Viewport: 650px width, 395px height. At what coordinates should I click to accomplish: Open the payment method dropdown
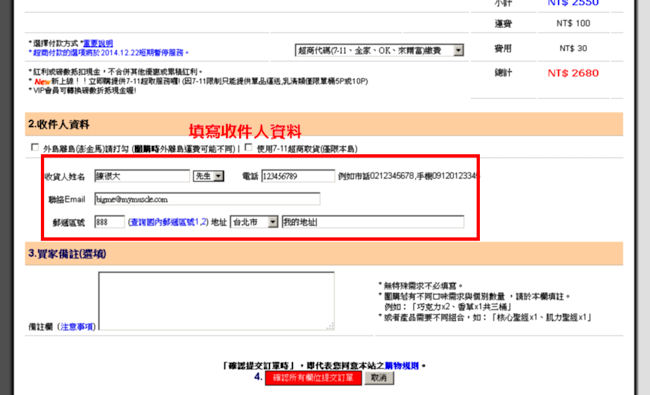click(x=379, y=51)
